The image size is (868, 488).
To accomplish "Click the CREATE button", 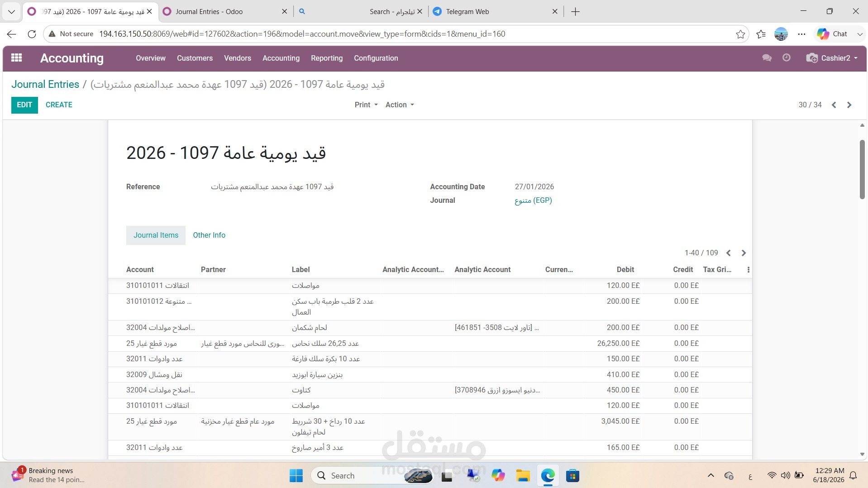I will coord(59,105).
